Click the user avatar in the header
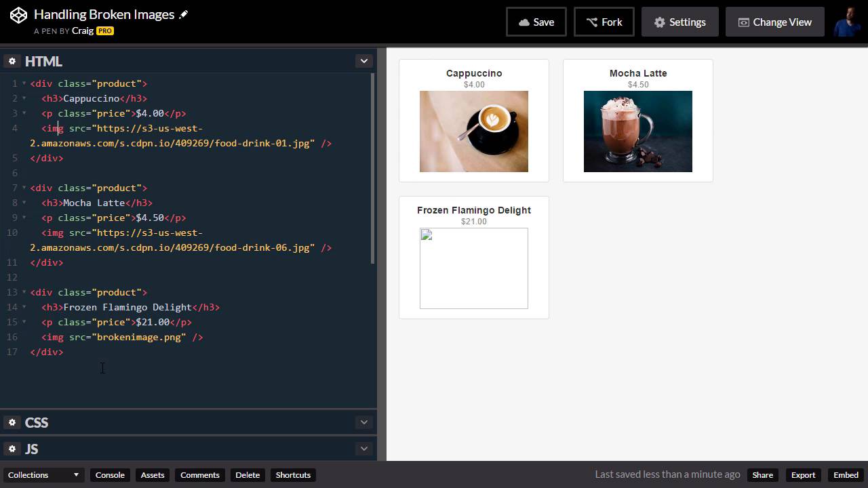The width and height of the screenshot is (868, 488). (x=847, y=22)
